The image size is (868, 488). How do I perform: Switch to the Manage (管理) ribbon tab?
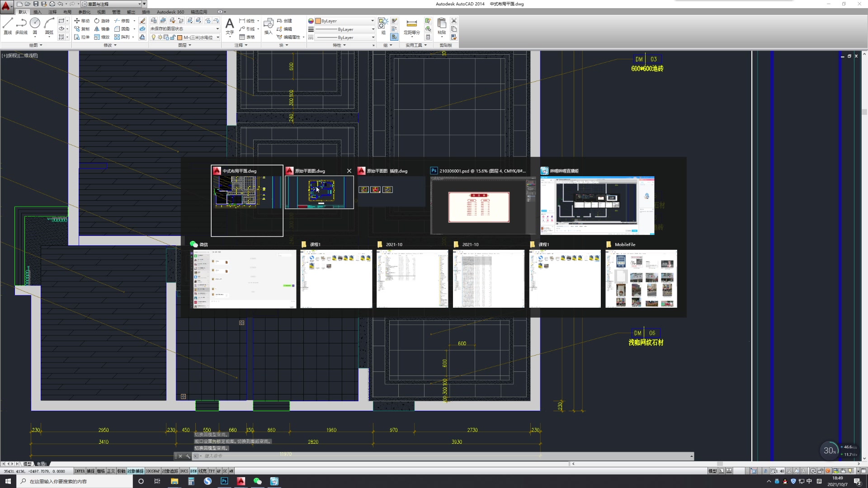pos(116,12)
